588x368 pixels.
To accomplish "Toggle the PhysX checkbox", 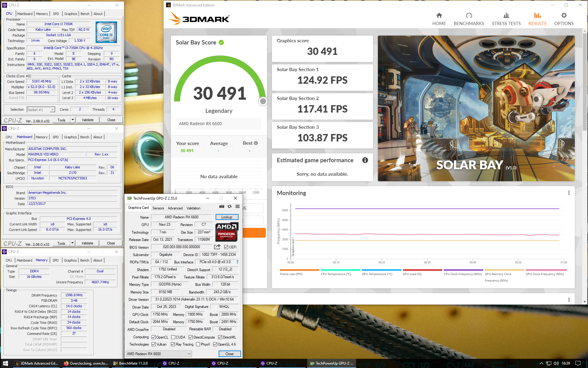I will coord(198,344).
